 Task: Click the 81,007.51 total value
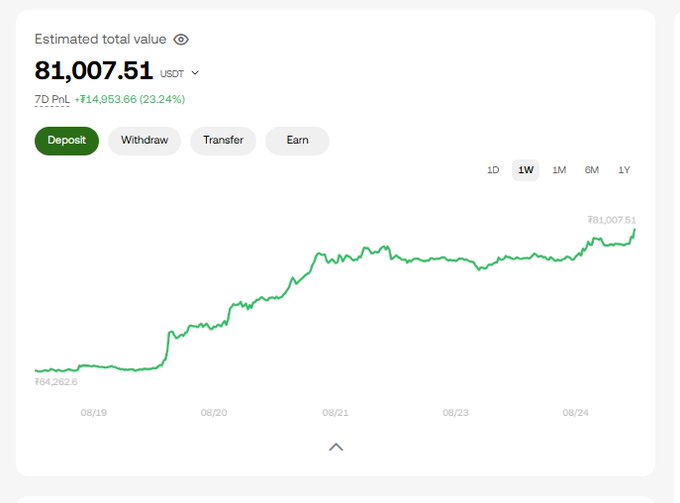(94, 70)
